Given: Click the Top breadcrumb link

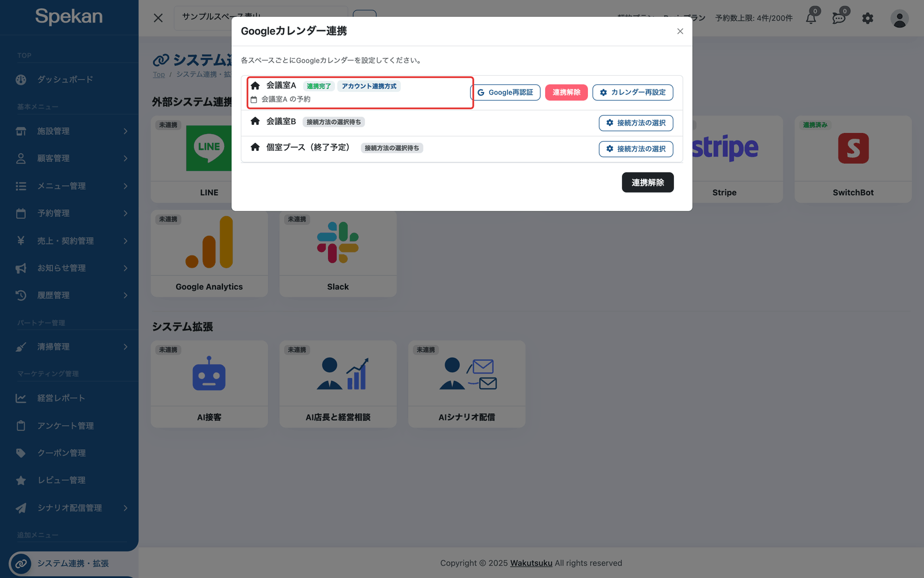Looking at the screenshot, I should coord(159,75).
